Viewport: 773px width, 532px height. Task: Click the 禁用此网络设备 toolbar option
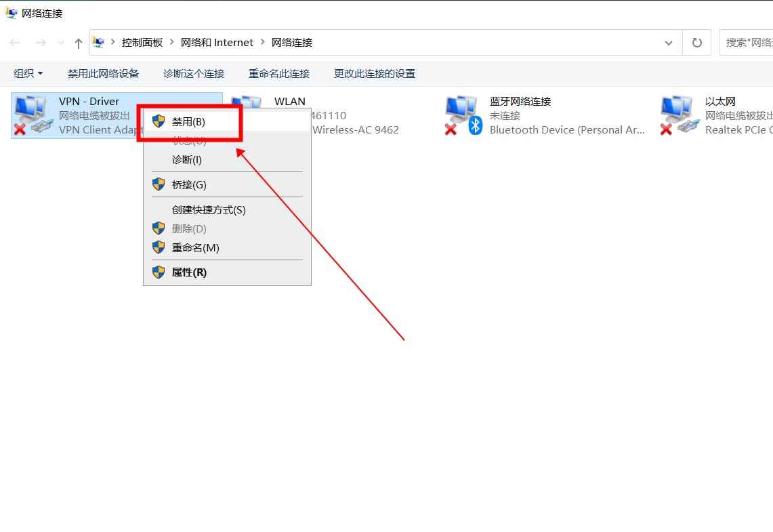tap(103, 73)
